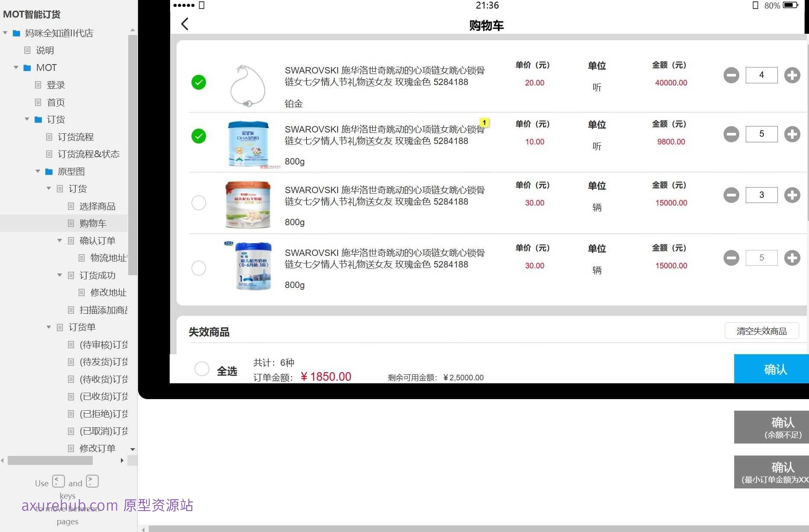The image size is (809, 532).
Task: Open the 修改地址 page
Action: 109,293
